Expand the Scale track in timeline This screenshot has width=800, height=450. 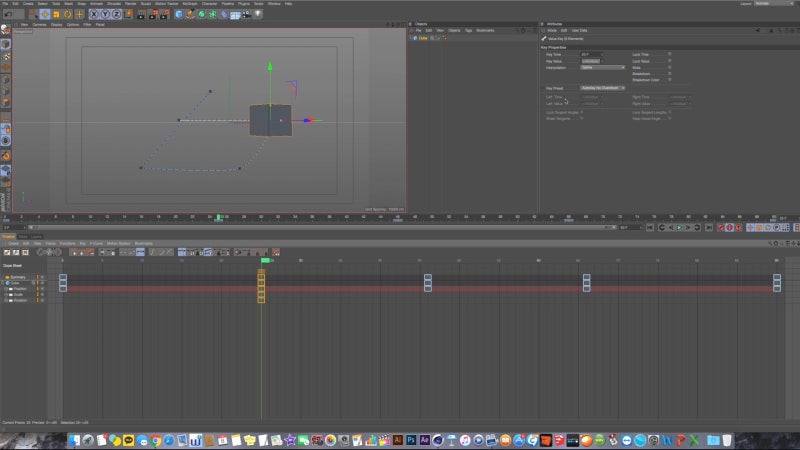click(6, 294)
